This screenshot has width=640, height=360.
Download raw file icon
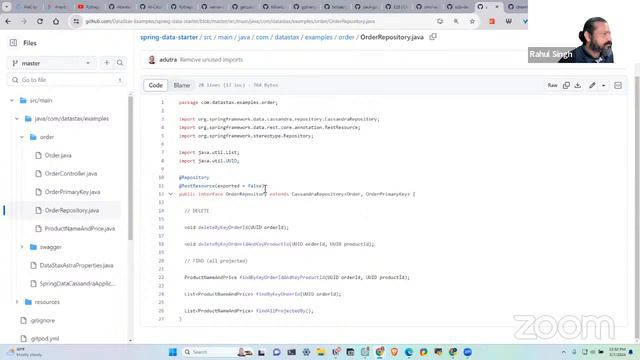[x=578, y=85]
